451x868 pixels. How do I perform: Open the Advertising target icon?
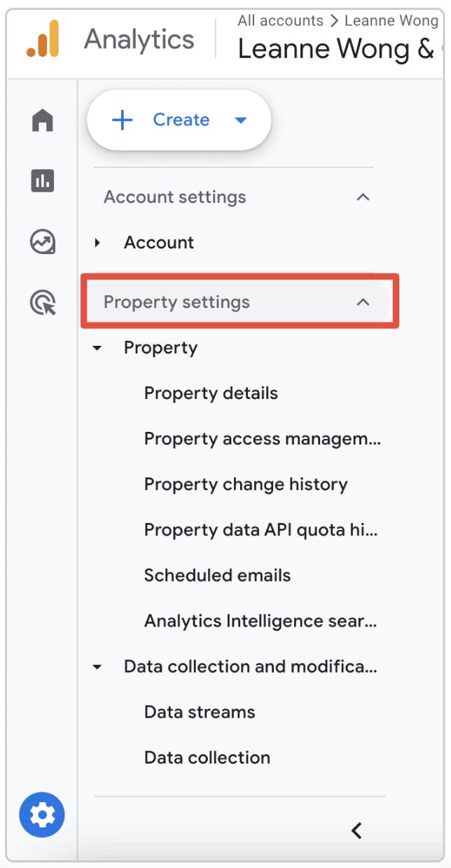(x=42, y=302)
